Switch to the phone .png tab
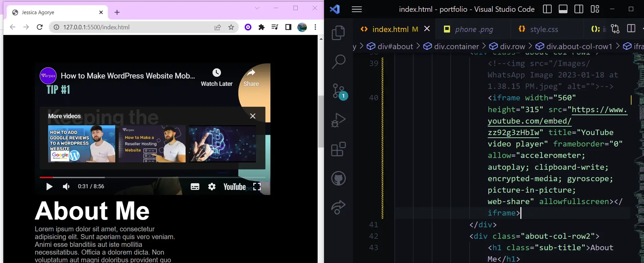 (x=474, y=29)
